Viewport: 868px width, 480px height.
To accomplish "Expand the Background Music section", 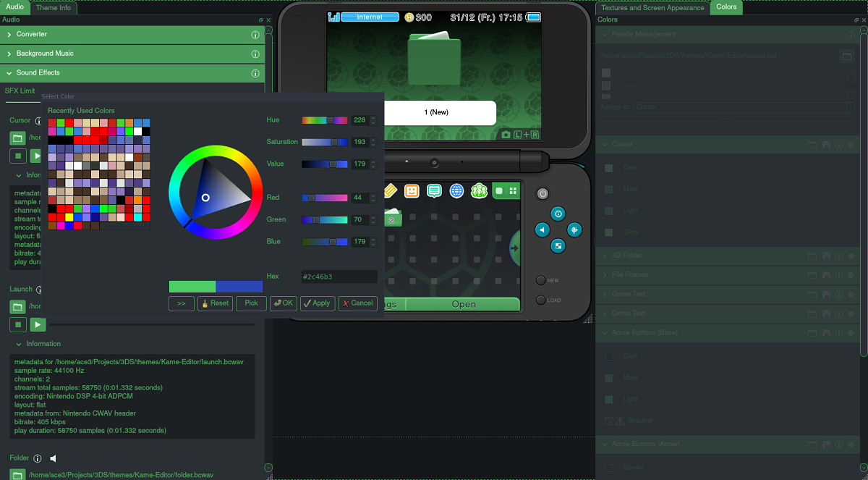I will (9, 54).
